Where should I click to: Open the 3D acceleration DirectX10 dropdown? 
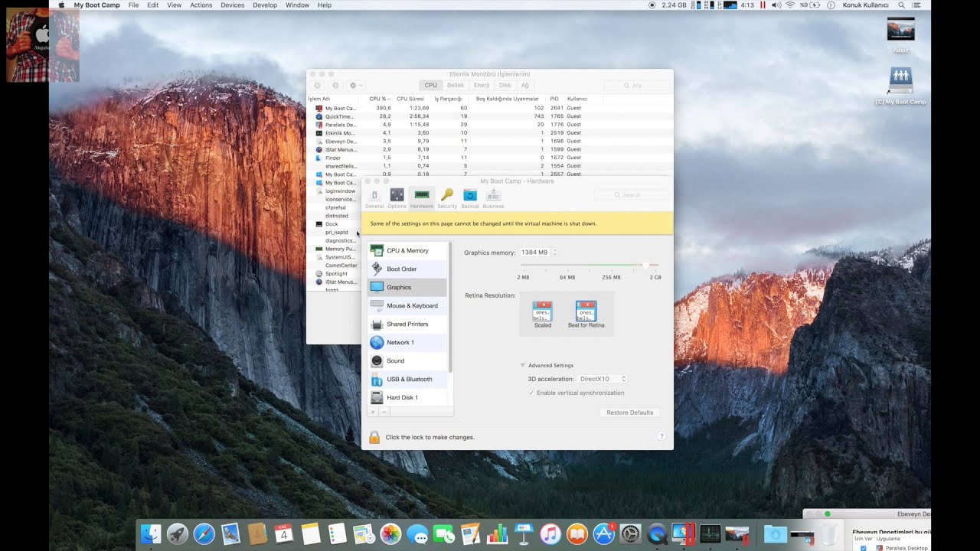pos(603,379)
